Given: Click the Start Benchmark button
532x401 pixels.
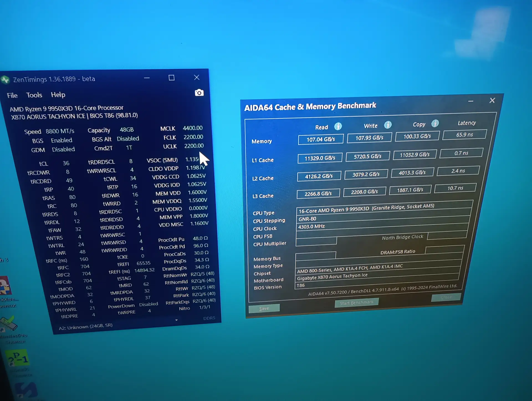Looking at the screenshot, I should coord(357,303).
